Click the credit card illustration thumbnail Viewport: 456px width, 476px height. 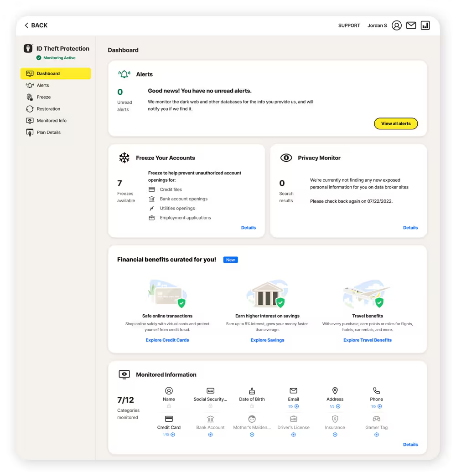pyautogui.click(x=167, y=293)
